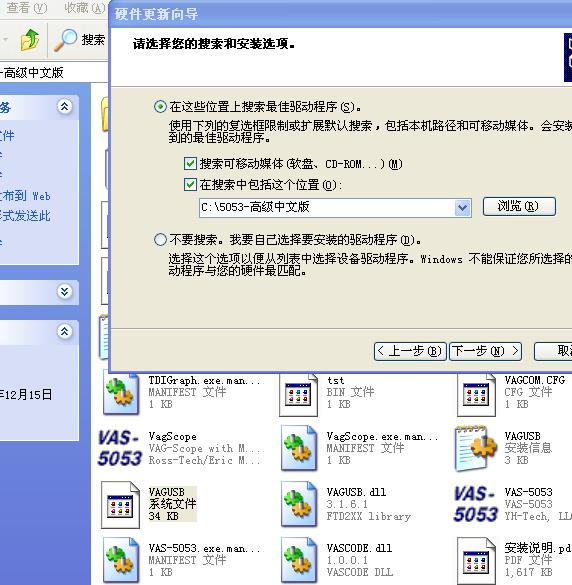Choose don't search, select driver myself option
572x585 pixels.
160,240
